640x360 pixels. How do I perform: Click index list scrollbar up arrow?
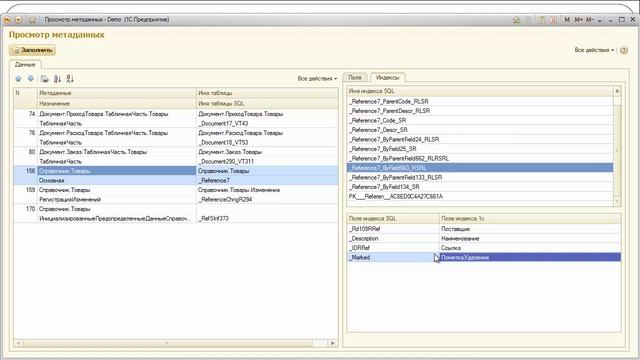(617, 91)
